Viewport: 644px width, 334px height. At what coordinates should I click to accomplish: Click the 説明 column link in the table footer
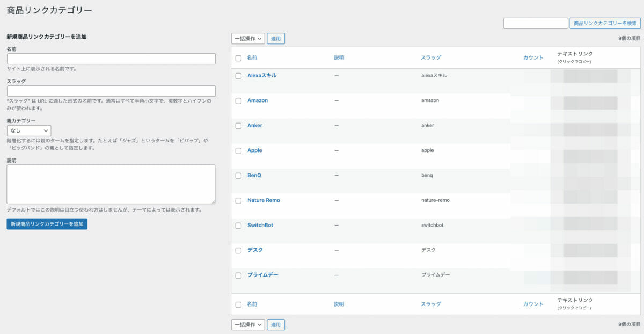[339, 304]
